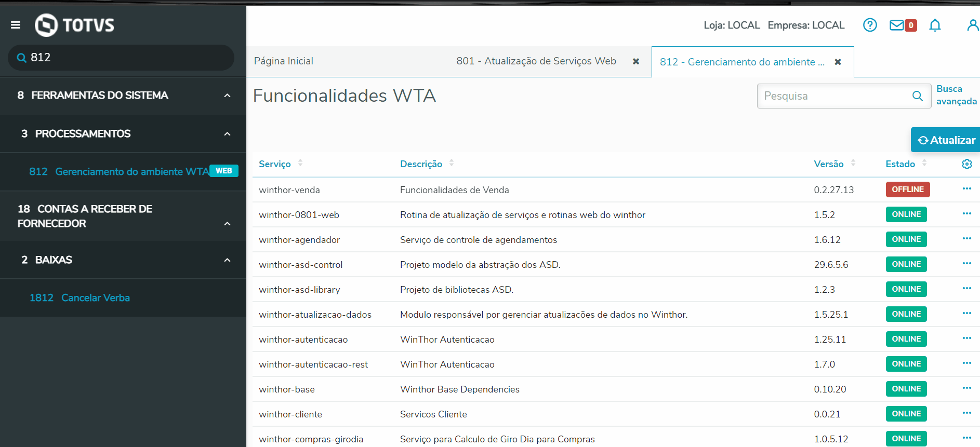
Task: Open actions menu for winthor-compras-girodia
Action: pyautogui.click(x=967, y=438)
